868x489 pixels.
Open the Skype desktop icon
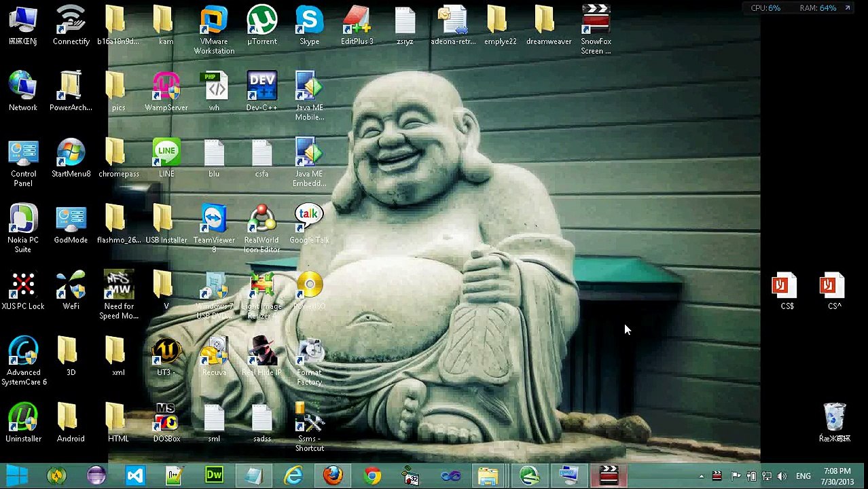pos(309,26)
